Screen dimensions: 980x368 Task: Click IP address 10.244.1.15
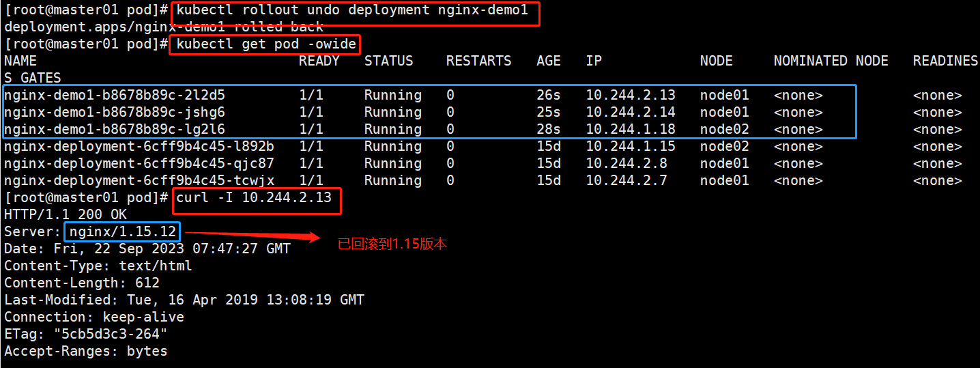click(631, 146)
